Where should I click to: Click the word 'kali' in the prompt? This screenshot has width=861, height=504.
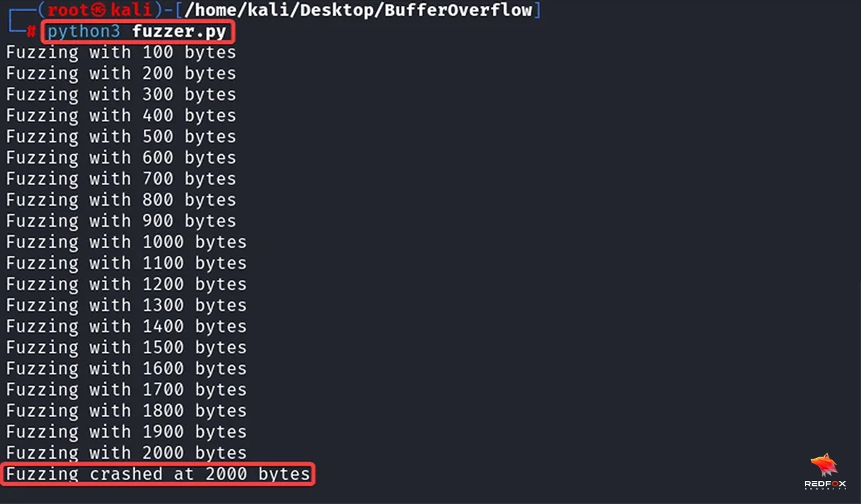[x=131, y=11]
